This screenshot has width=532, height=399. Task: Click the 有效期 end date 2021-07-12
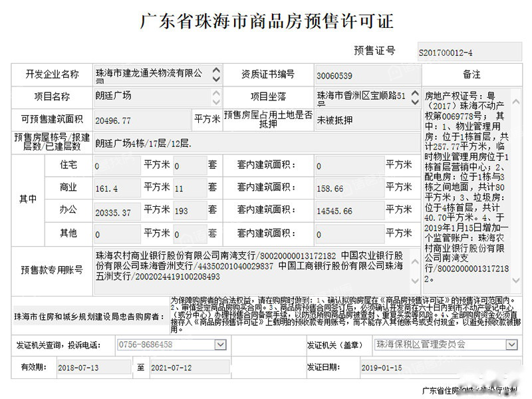tap(190, 368)
